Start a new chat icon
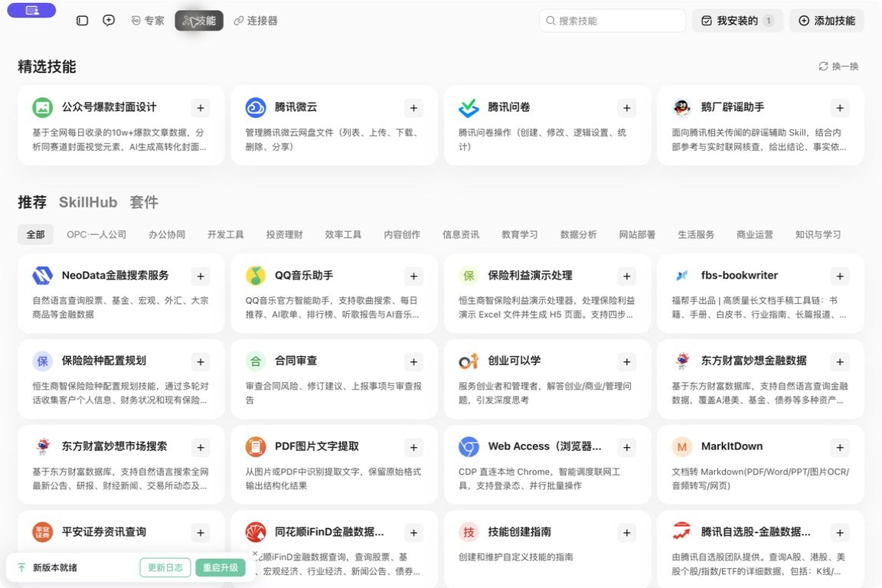Viewport: 882px width, 588px height. (109, 21)
